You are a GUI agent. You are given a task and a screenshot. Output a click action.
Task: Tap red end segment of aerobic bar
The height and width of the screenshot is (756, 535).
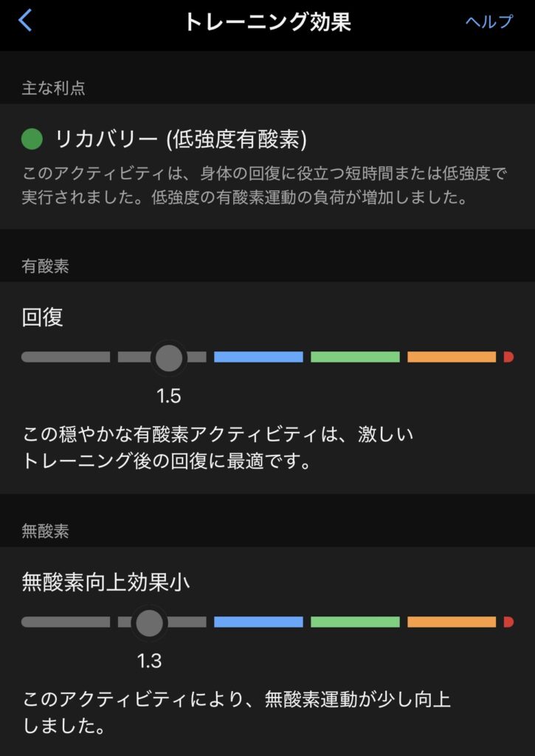tap(508, 357)
